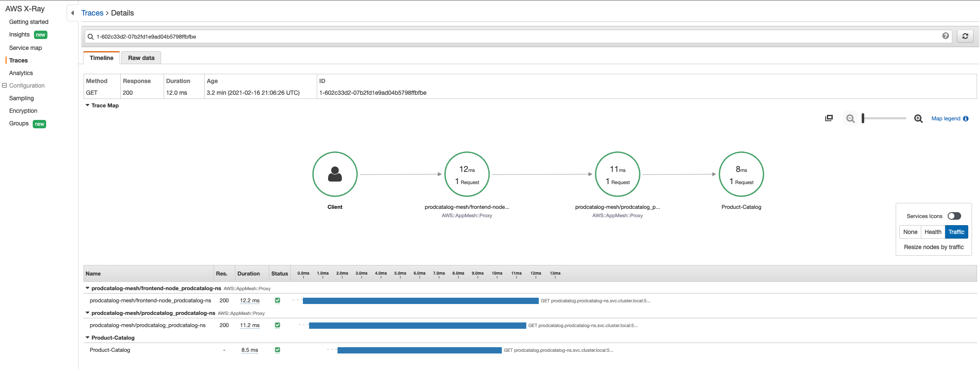980x369 pixels.
Task: Select the 8ms Product-Catalog node
Action: (x=741, y=174)
